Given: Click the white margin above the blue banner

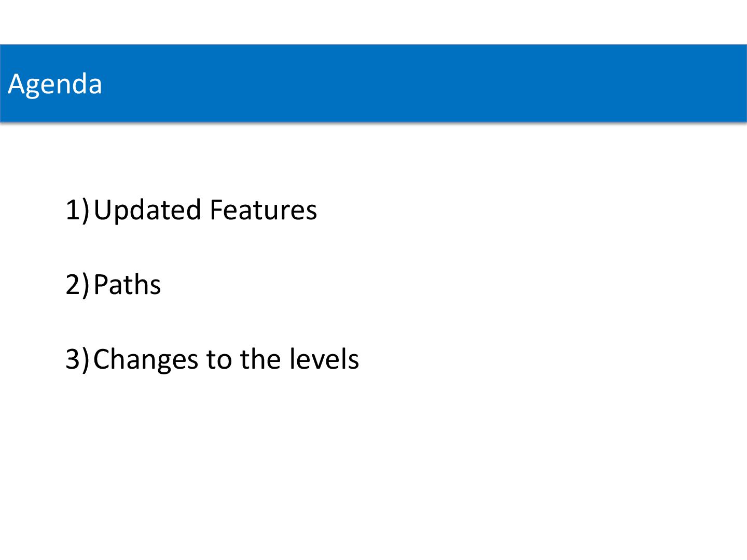Looking at the screenshot, I should (374, 22).
